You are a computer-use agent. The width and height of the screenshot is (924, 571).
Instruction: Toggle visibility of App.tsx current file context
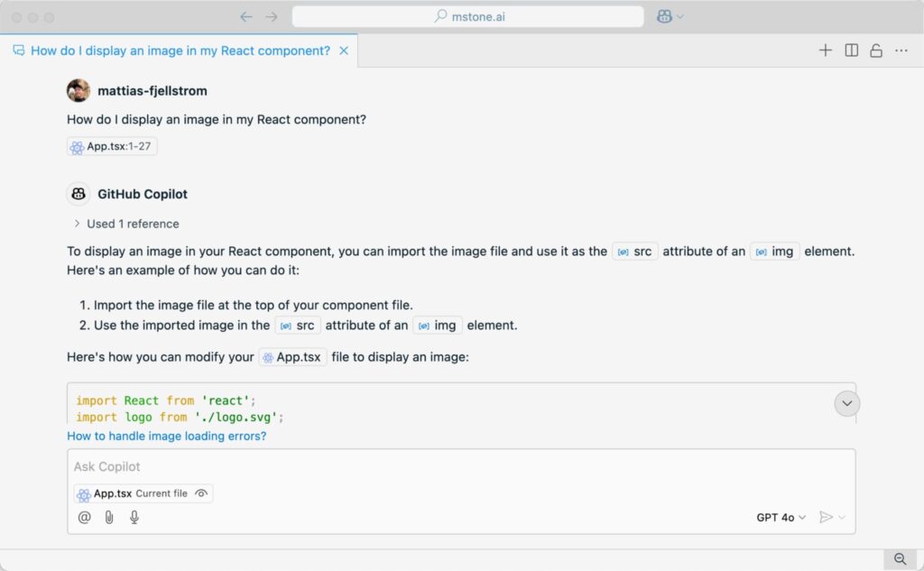tap(200, 493)
